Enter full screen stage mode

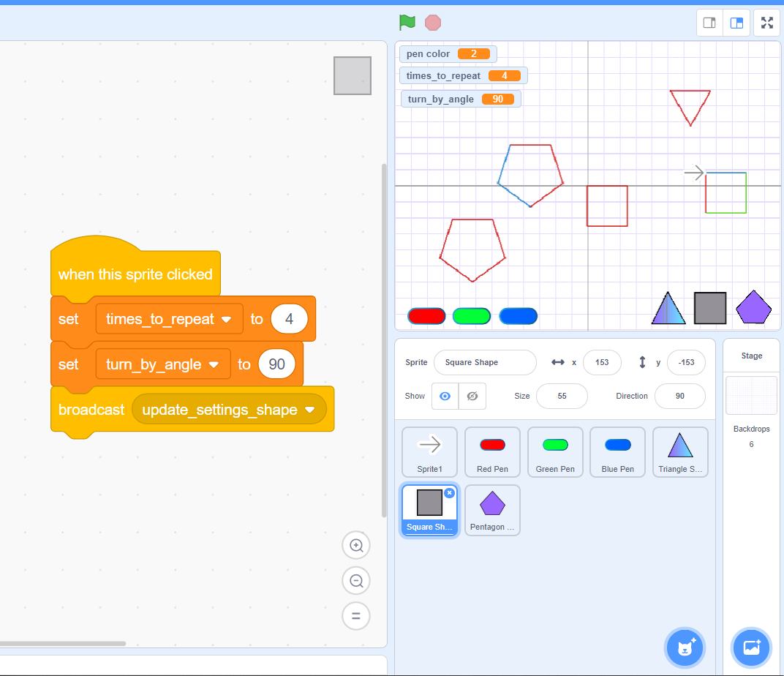(766, 23)
